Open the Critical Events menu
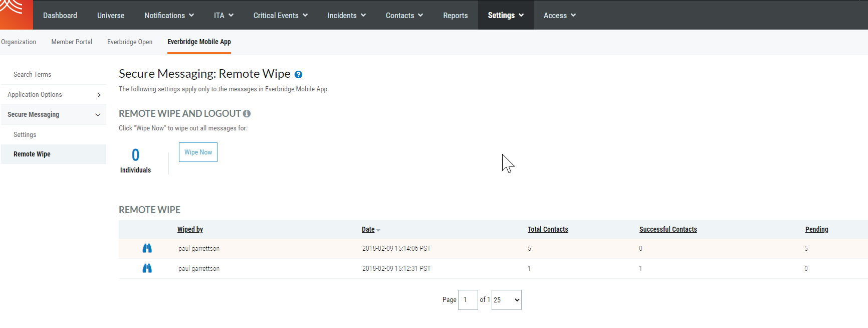The image size is (868, 328). (280, 16)
